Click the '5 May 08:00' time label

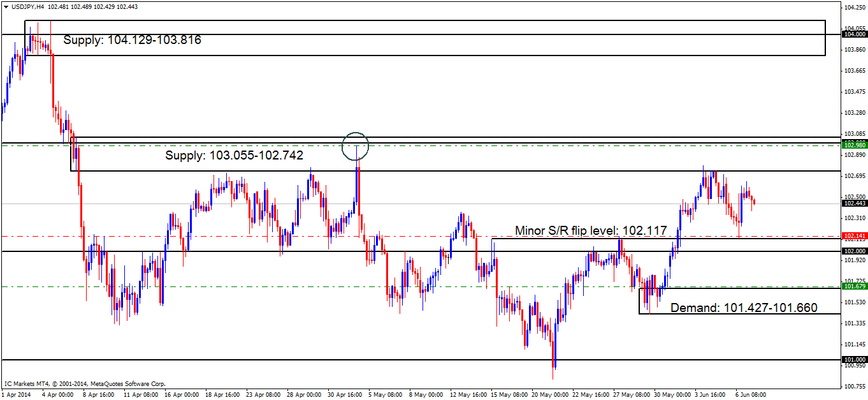(x=386, y=395)
